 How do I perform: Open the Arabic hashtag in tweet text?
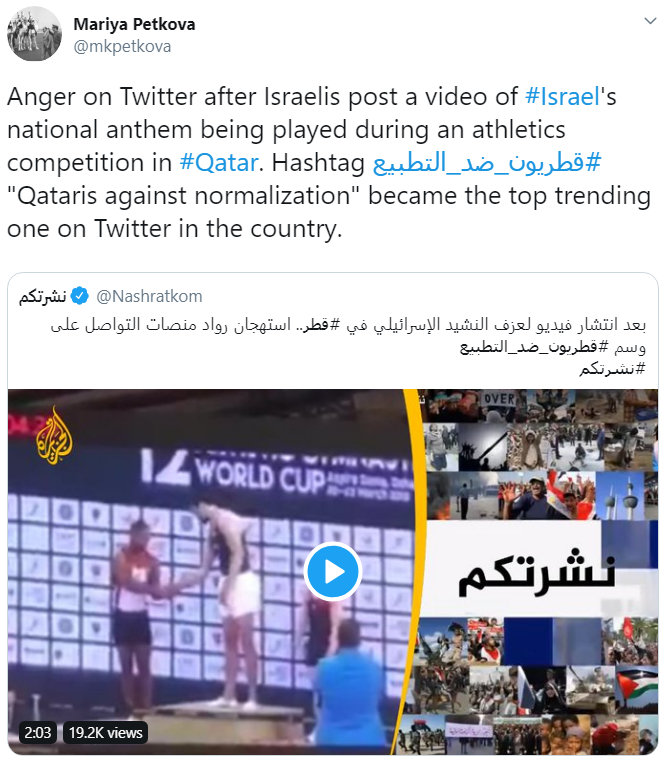487,162
